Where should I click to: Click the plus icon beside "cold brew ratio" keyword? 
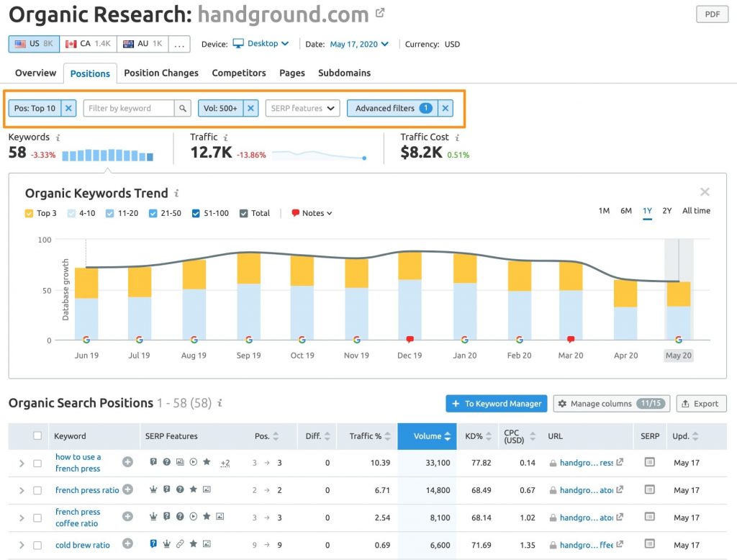(127, 545)
